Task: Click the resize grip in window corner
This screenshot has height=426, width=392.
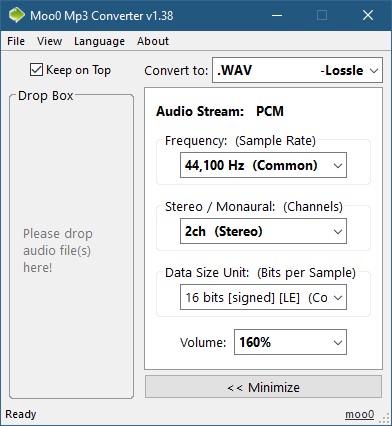Action: tap(385, 419)
